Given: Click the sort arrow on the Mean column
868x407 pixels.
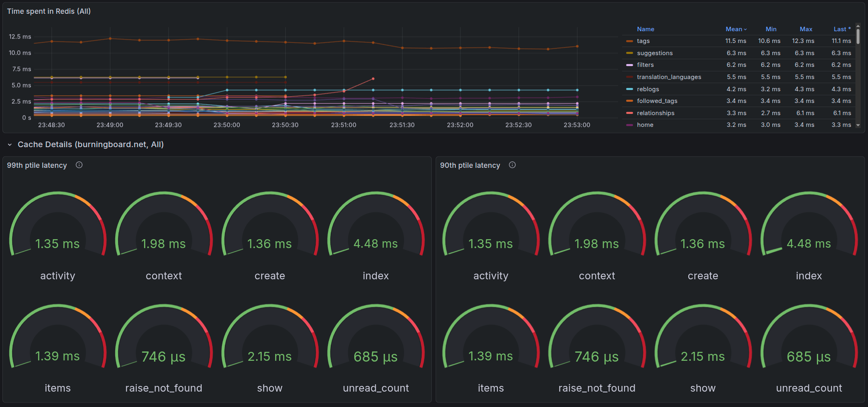Looking at the screenshot, I should click(745, 29).
